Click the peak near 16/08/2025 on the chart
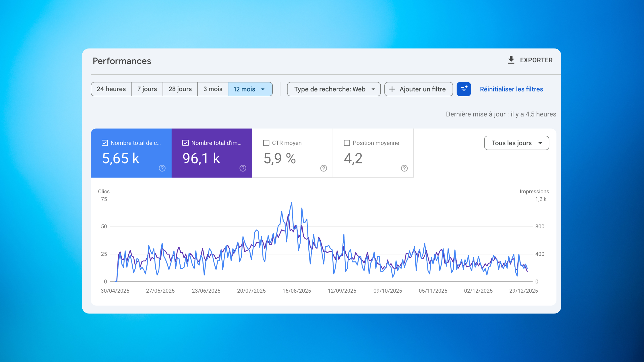The image size is (644, 362). pos(292,202)
